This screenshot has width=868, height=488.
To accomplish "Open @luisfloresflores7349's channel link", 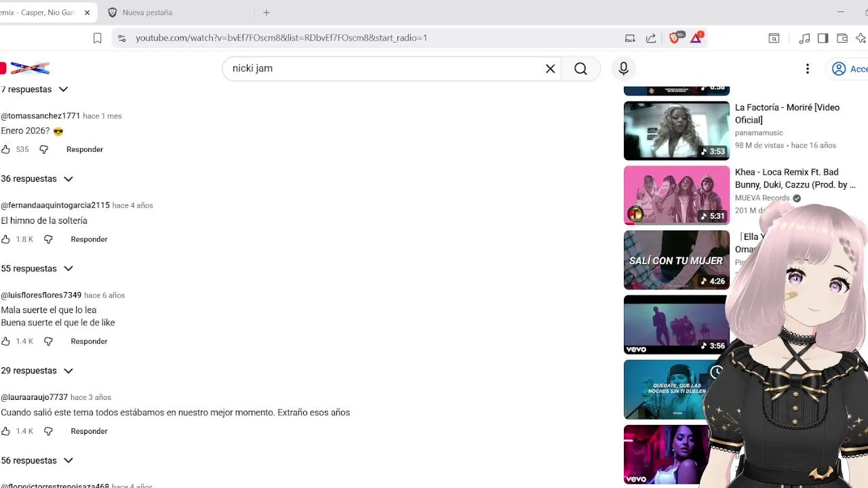I will 41,295.
